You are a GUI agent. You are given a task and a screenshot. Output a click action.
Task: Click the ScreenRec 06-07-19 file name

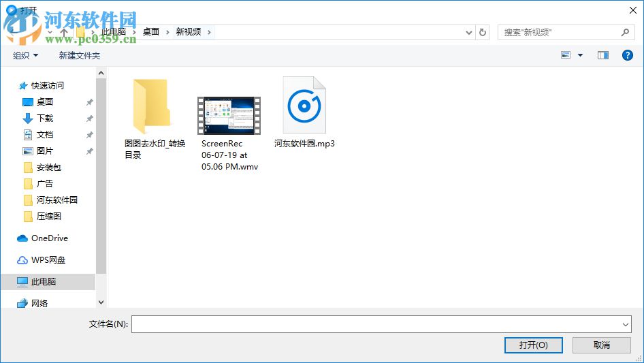[229, 155]
